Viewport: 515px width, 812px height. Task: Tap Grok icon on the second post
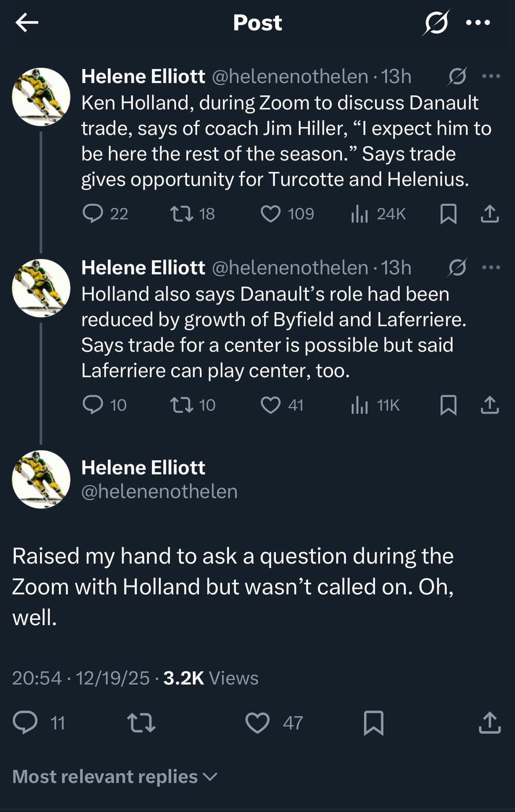coord(457,267)
